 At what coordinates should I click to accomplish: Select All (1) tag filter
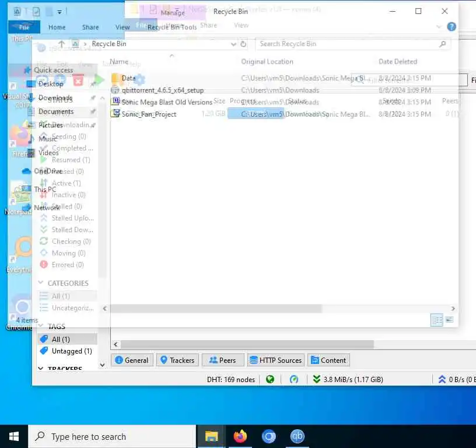point(67,339)
